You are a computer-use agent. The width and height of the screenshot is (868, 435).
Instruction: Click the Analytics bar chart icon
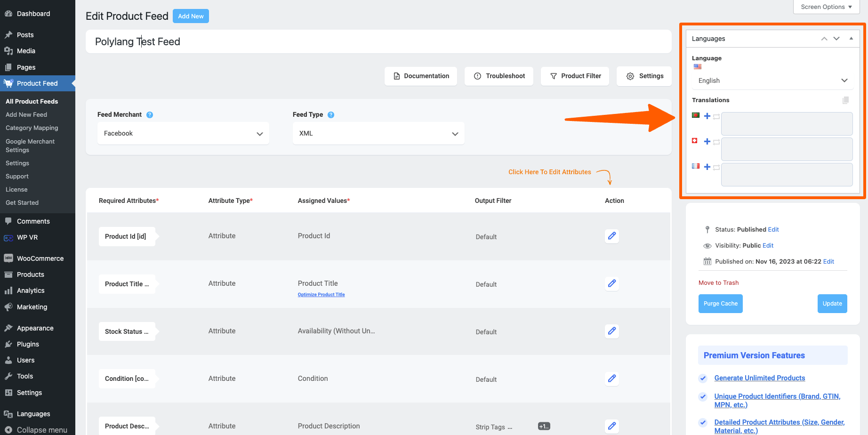pyautogui.click(x=8, y=290)
